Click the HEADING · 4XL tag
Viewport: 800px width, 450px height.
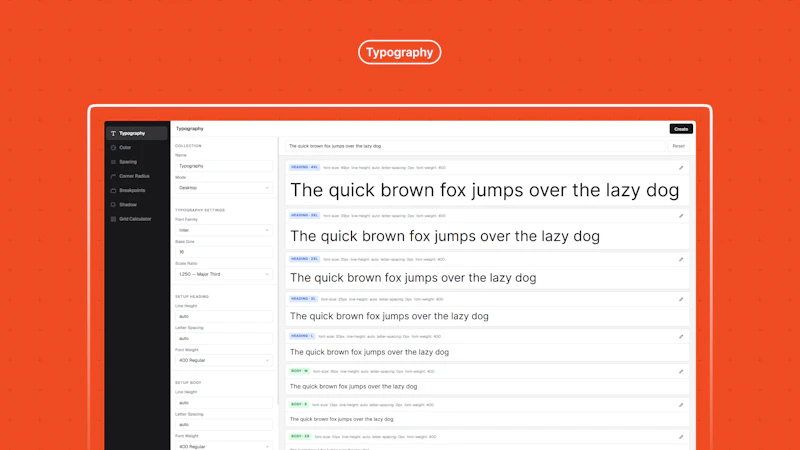tap(305, 167)
